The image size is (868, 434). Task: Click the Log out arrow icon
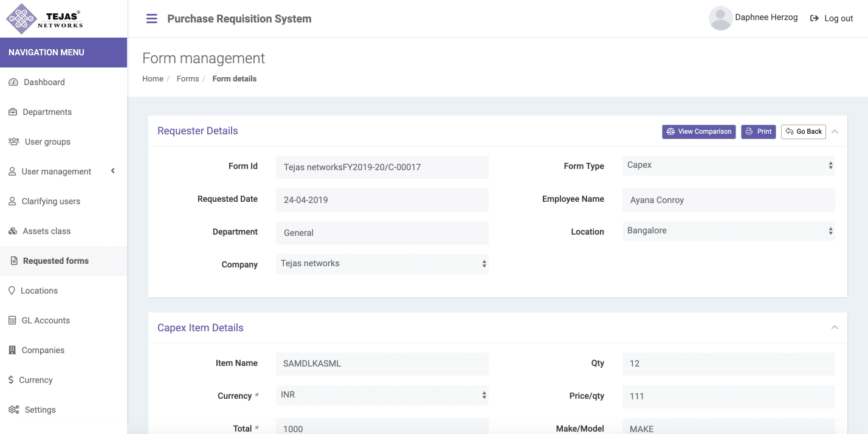(815, 18)
